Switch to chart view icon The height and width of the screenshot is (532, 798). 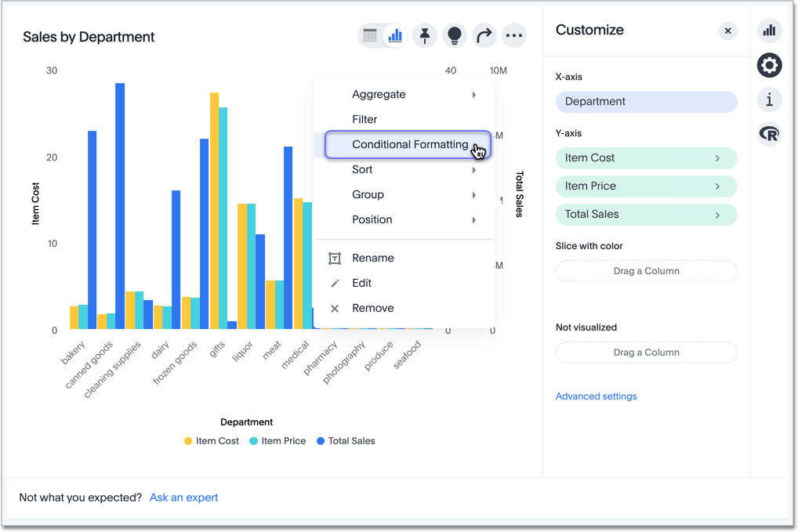point(395,35)
